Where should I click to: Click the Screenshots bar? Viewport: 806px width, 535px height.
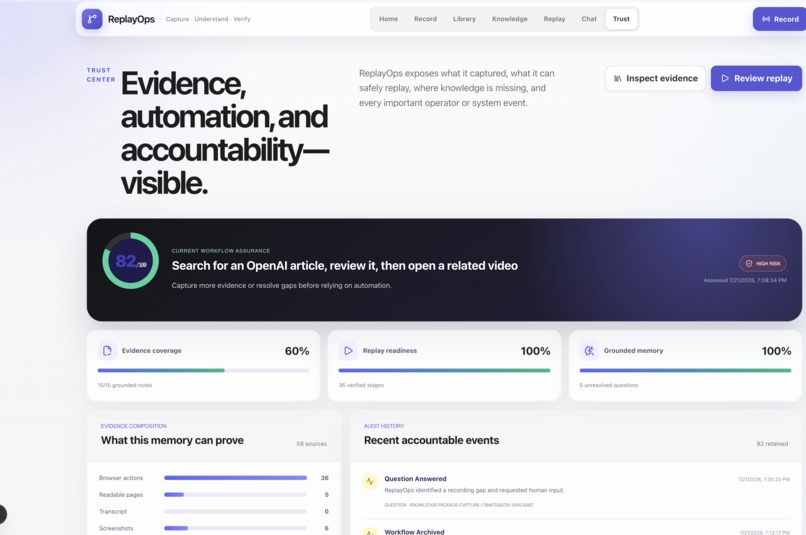point(235,528)
